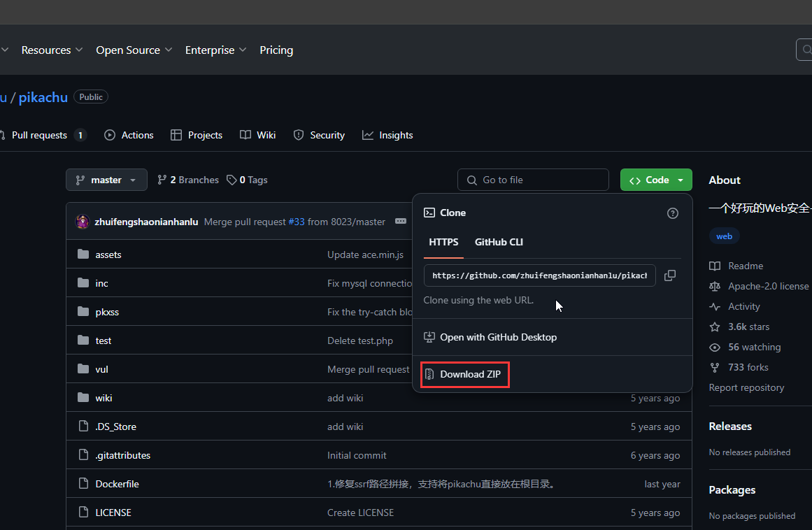Click the Go to file search field
Viewport: 812px width, 530px height.
coord(533,180)
